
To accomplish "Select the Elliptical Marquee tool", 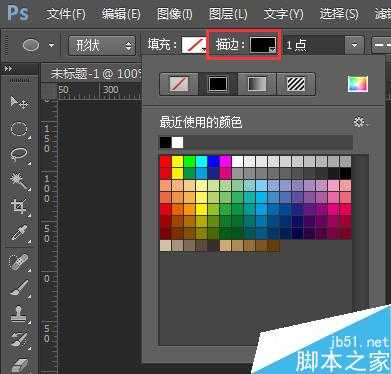I will point(19,129).
